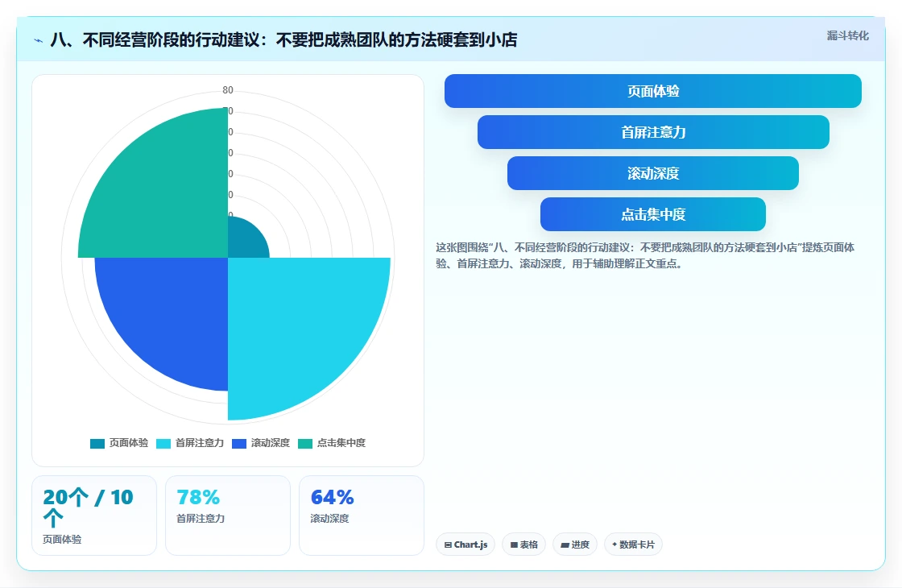Click the 首屏注意力 label under 78%
902x588 pixels.
tap(201, 519)
